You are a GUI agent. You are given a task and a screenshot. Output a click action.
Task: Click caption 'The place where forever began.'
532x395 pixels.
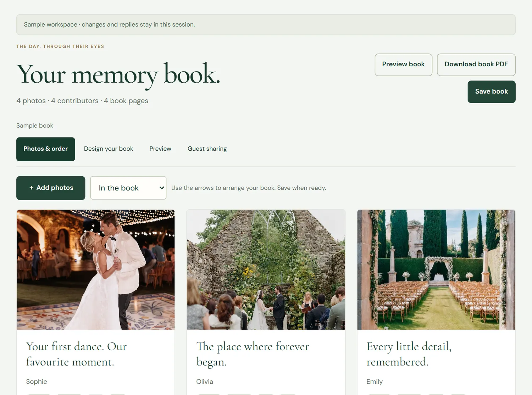[253, 354]
